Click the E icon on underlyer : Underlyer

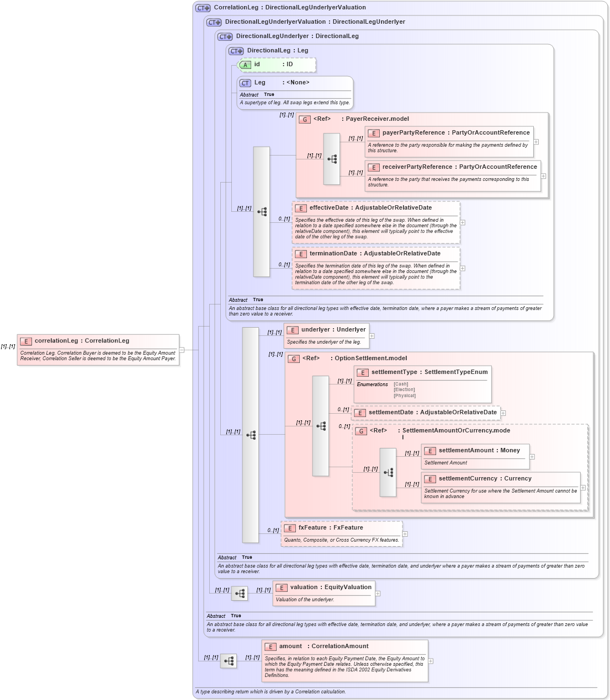(x=293, y=330)
